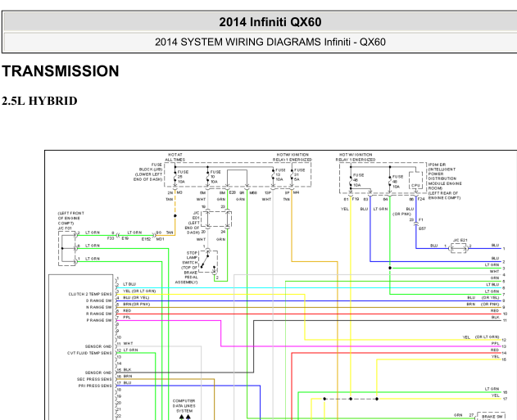Click the "SENSOR GND" label at pin 15
Screen dimensions: 517x420
(98, 373)
